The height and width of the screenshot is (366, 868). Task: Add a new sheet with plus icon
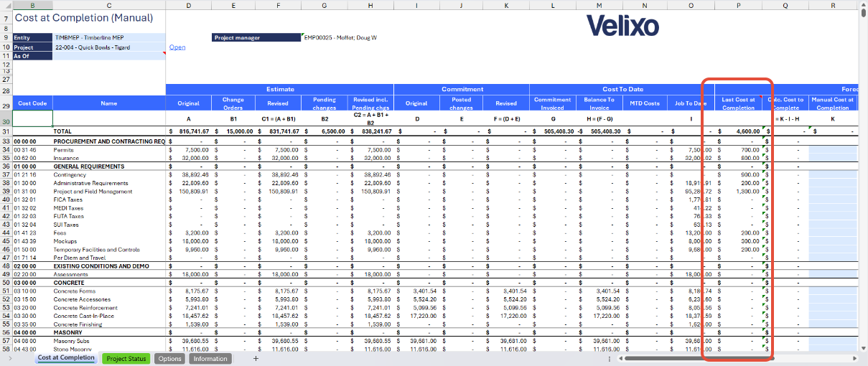[x=256, y=358]
